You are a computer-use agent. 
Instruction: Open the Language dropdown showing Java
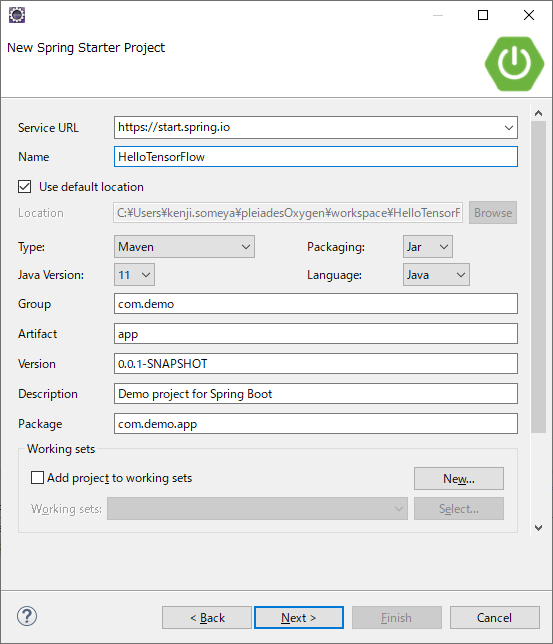tap(436, 275)
